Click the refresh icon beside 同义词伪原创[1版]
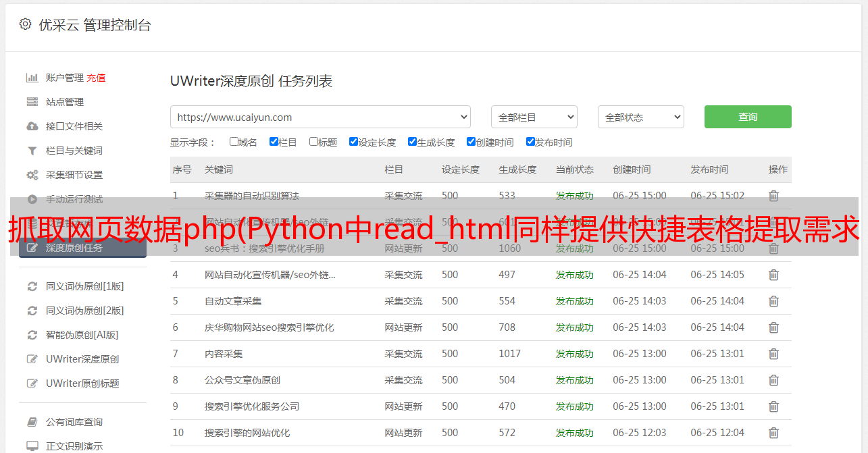Image resolution: width=868 pixels, height=453 pixels. point(32,286)
